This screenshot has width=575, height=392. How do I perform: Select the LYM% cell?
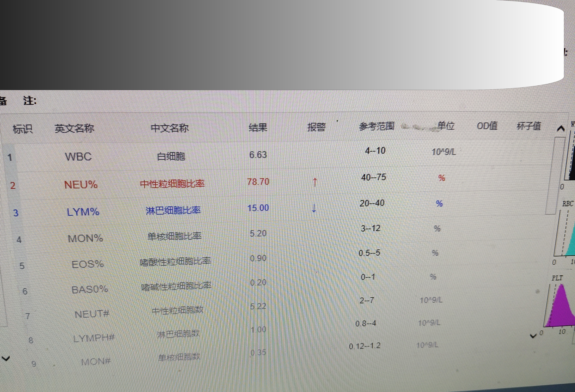click(x=83, y=212)
